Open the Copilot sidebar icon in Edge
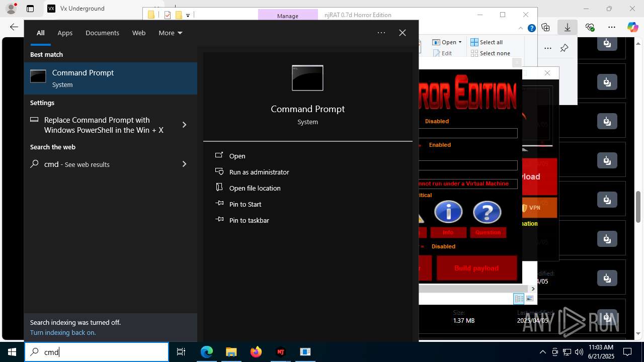Screen dimensions: 644x362 632,27
